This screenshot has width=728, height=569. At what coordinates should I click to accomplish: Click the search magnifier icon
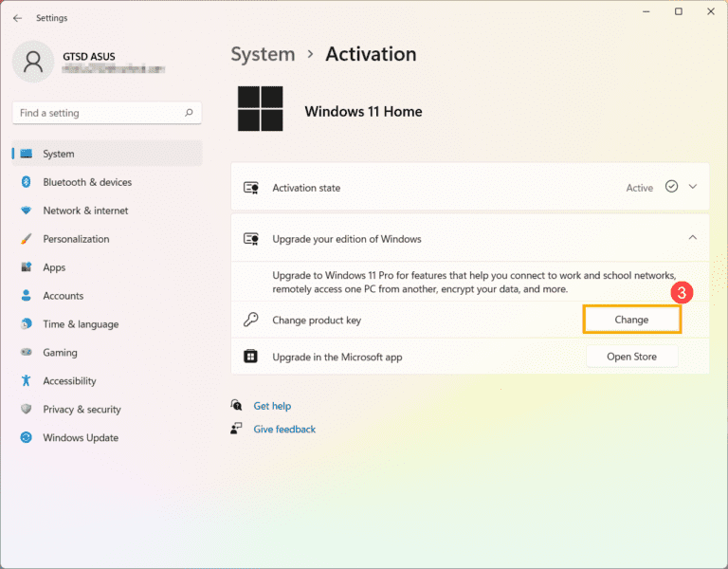(189, 113)
